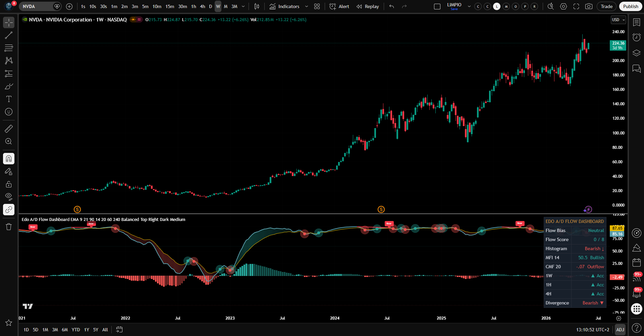Open the candlestick chart type selector
Image resolution: width=644 pixels, height=336 pixels.
(257, 6)
